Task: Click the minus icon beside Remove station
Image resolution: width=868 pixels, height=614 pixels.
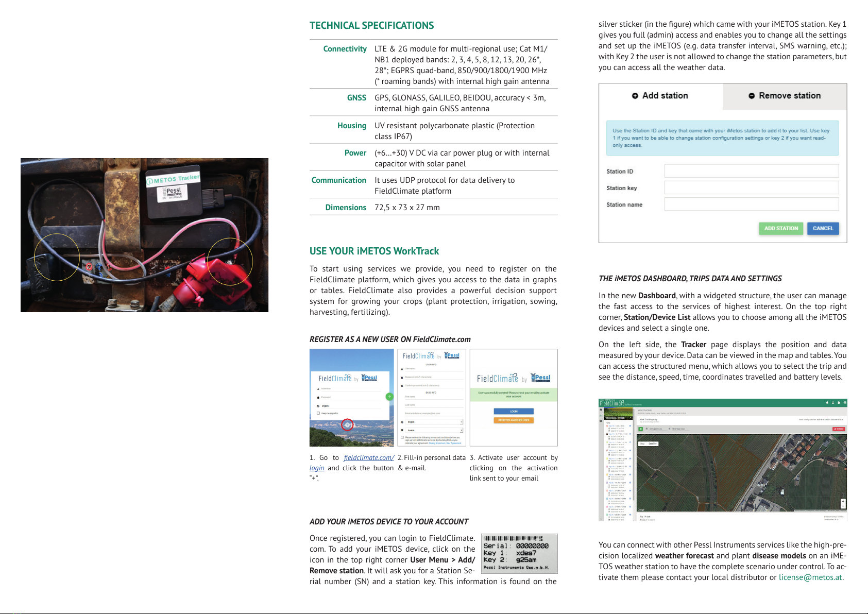Action: click(x=752, y=96)
